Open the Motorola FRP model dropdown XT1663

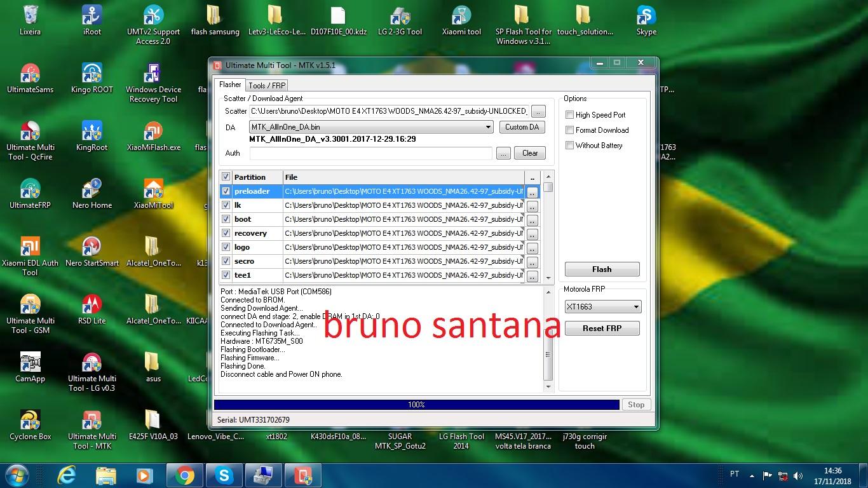coord(602,307)
